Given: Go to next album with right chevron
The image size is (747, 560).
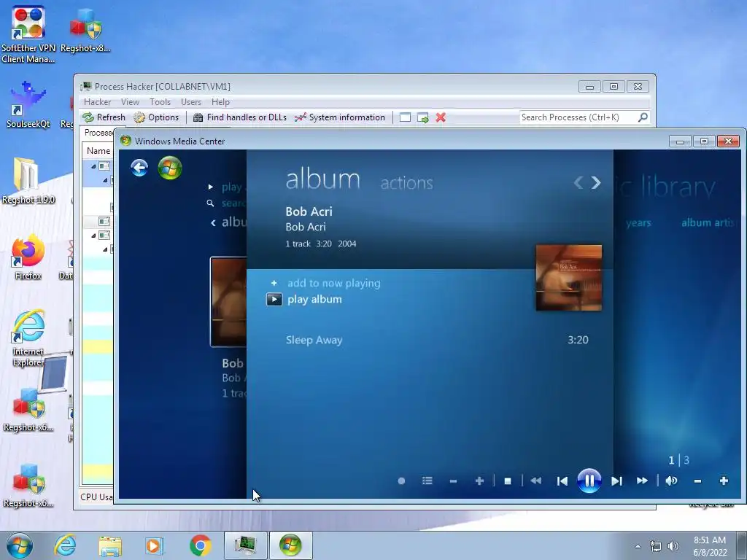Looking at the screenshot, I should 596,182.
